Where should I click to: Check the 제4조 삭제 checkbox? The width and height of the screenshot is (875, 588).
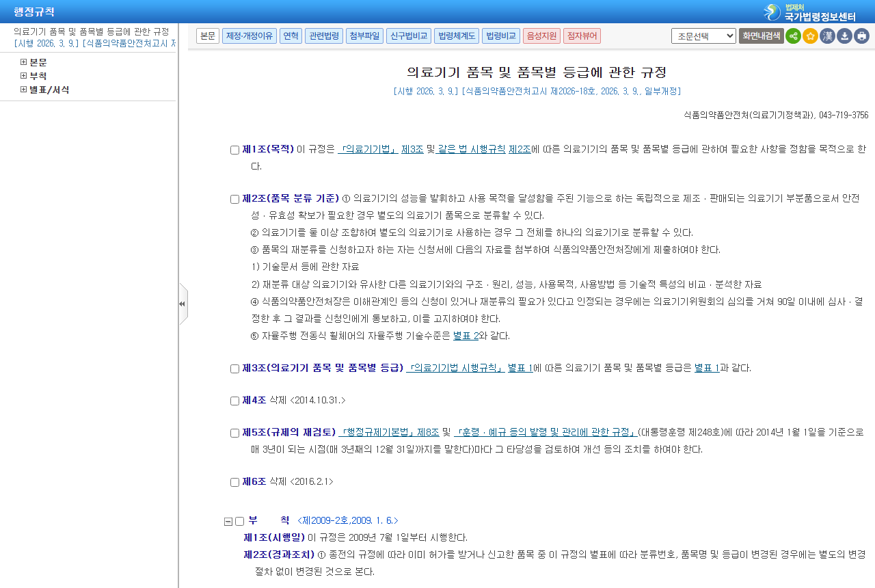pyautogui.click(x=234, y=401)
